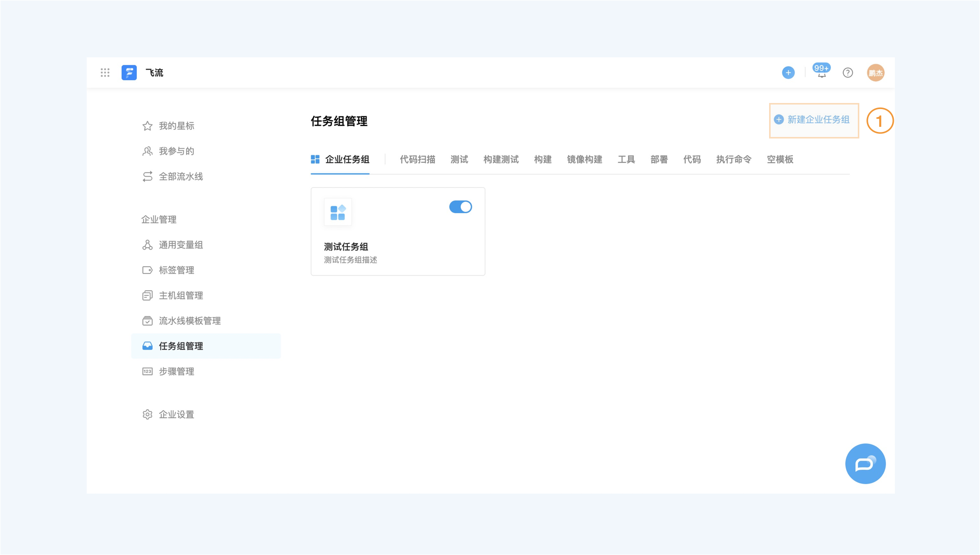Screen dimensions: 980x555
Task: Open the chat support bubble icon
Action: pos(865,464)
